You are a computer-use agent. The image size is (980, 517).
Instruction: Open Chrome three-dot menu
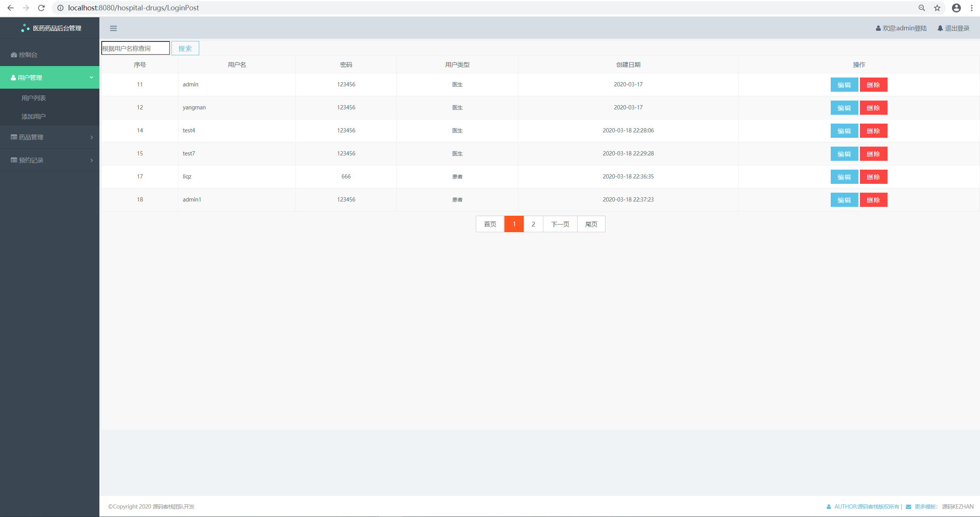pyautogui.click(x=972, y=8)
